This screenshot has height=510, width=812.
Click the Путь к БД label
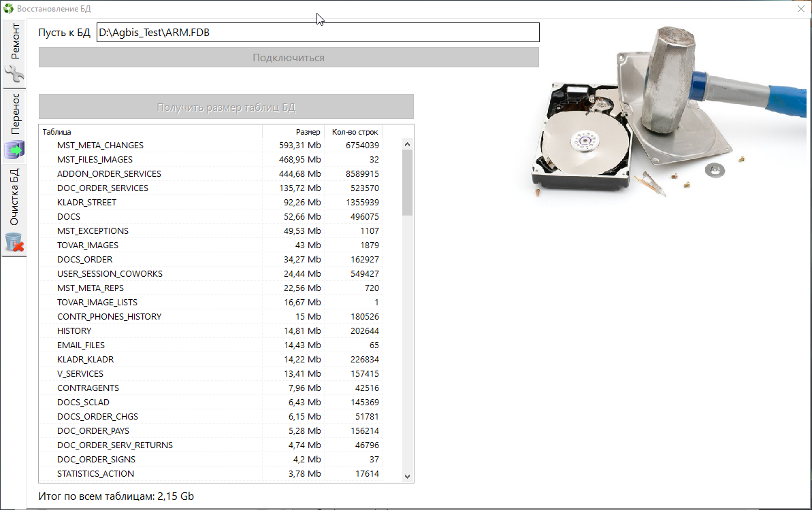click(x=64, y=33)
